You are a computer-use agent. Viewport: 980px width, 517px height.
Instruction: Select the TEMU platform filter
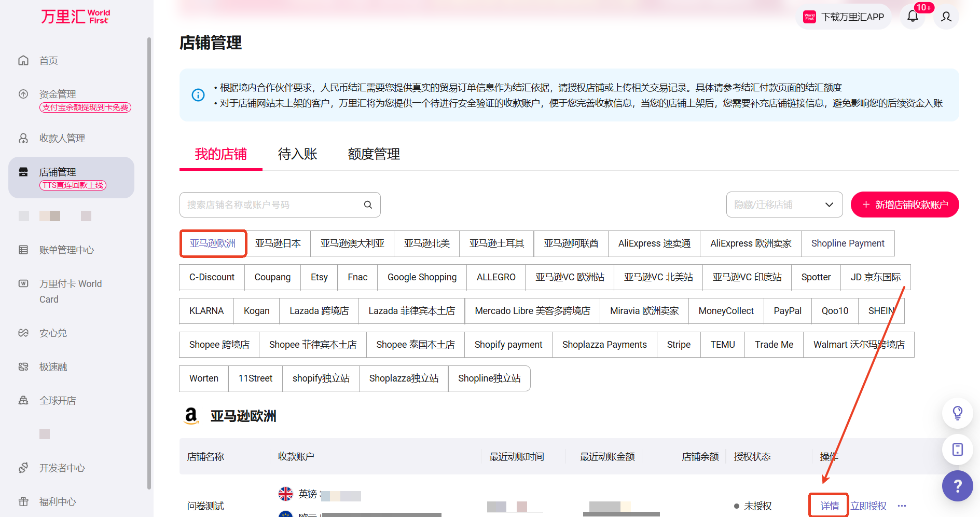pos(722,345)
